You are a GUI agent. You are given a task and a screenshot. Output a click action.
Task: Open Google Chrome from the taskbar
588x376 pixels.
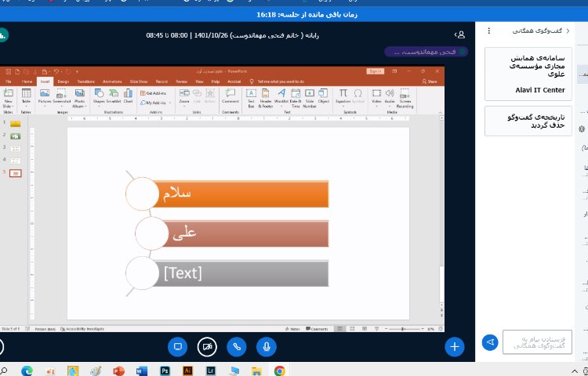point(279,370)
